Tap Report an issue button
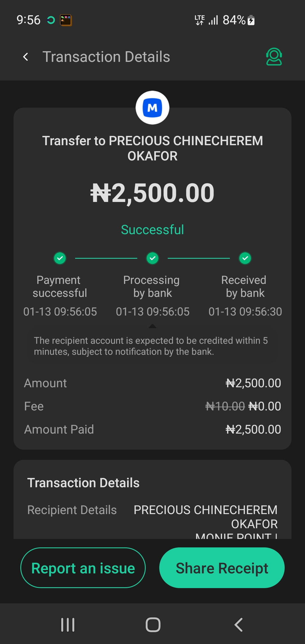305x644 pixels. click(x=83, y=568)
